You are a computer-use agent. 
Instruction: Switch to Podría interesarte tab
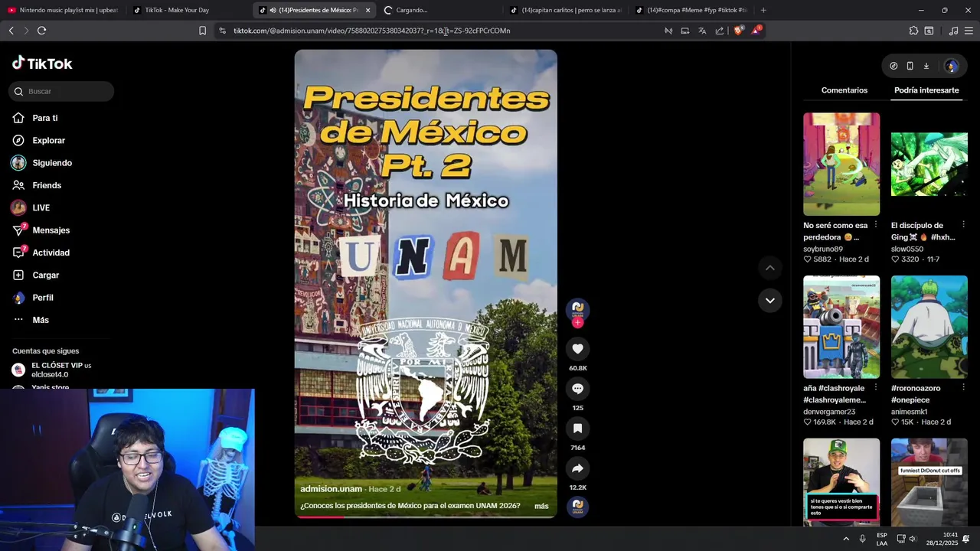pos(926,90)
